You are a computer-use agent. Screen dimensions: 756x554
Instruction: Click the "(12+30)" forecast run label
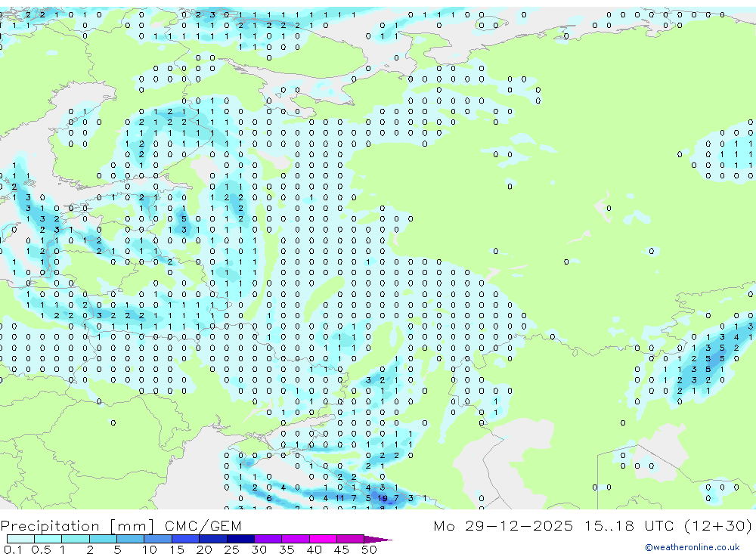click(x=718, y=525)
